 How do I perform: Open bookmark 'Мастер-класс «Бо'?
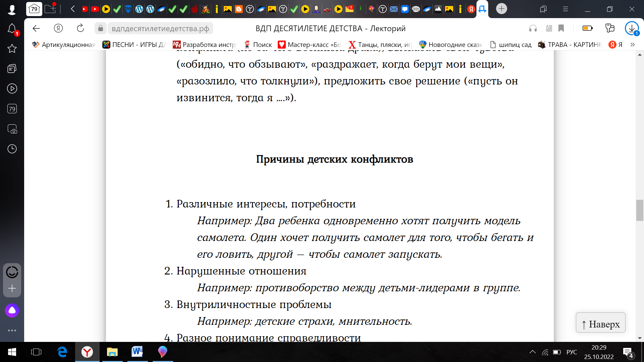pos(310,45)
